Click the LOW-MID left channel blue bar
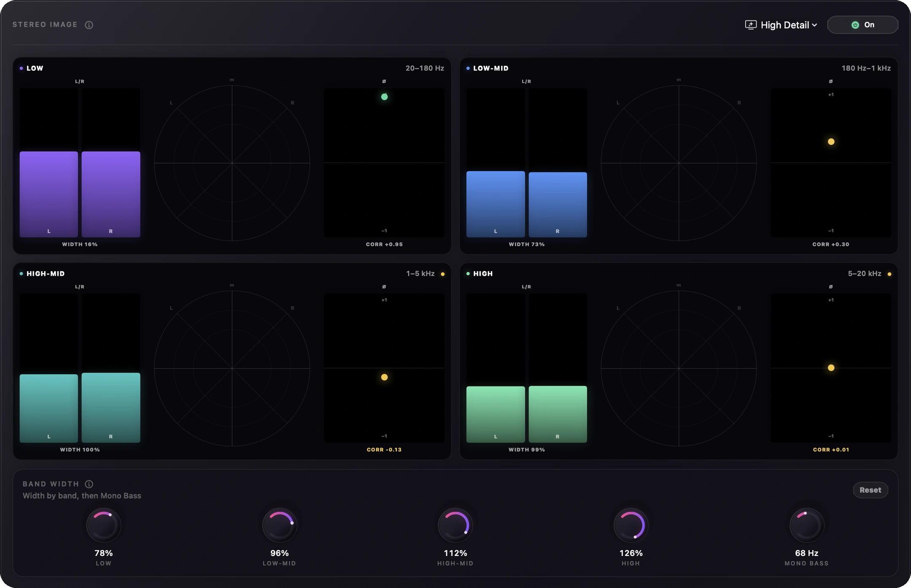 click(496, 204)
